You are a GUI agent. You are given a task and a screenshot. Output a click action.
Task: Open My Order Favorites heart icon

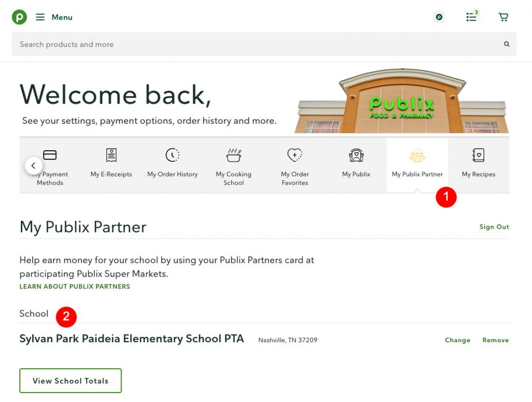[295, 155]
